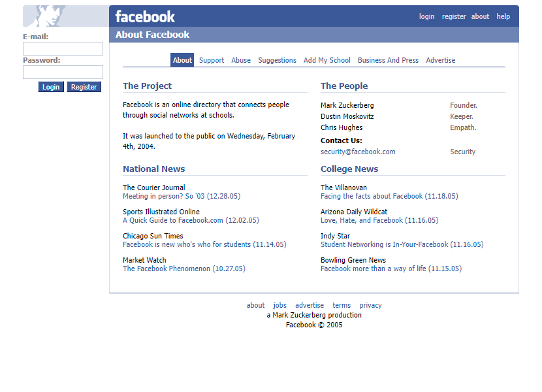This screenshot has height=392, width=542.
Task: Switch to the Abuse tab
Action: 241,60
